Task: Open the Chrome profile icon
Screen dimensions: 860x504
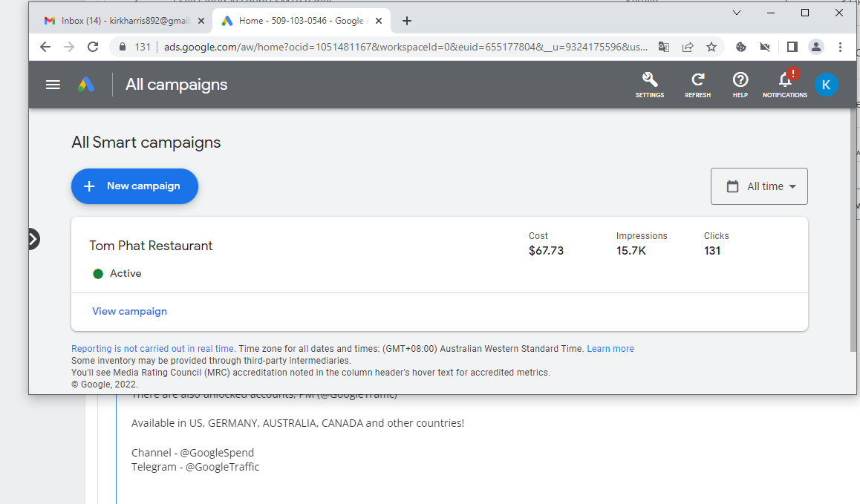Action: 816,48
